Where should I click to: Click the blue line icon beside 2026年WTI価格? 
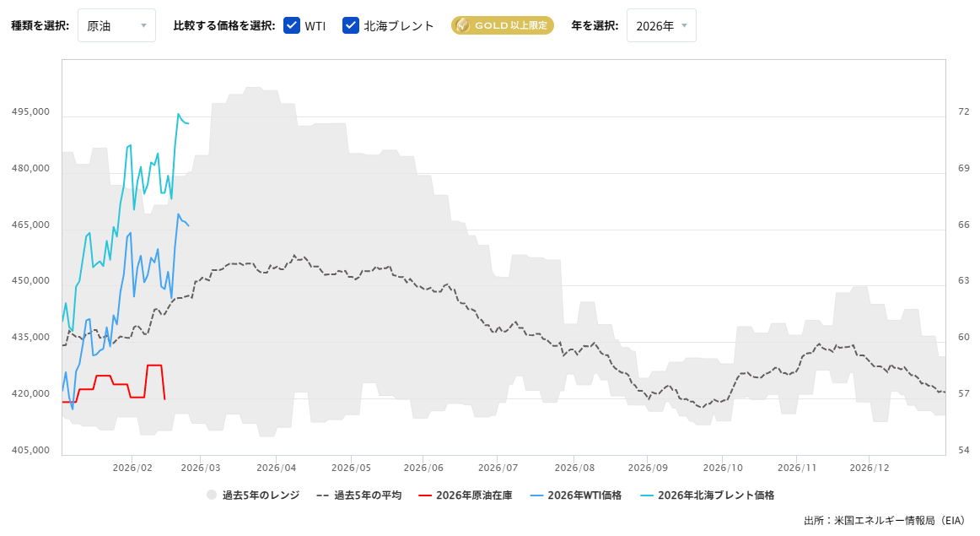pos(538,495)
